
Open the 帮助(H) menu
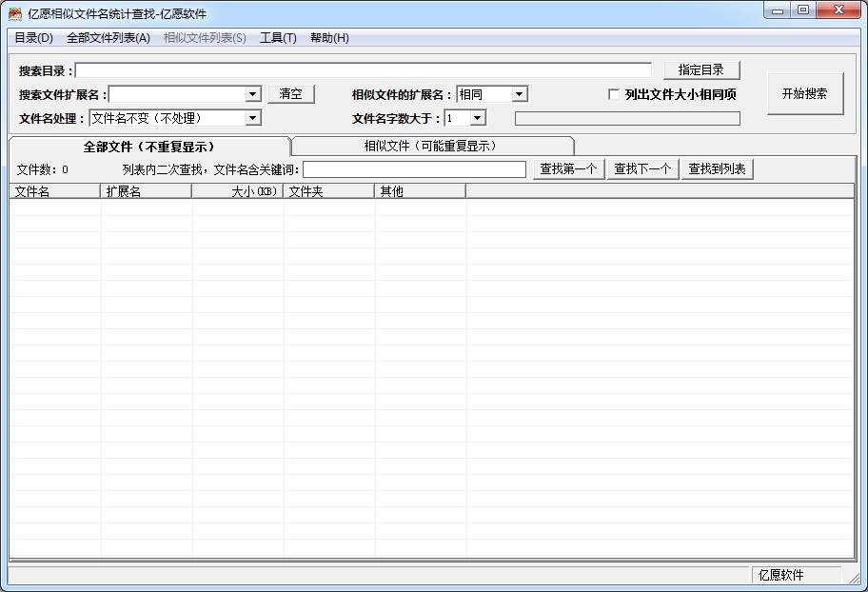(x=329, y=38)
